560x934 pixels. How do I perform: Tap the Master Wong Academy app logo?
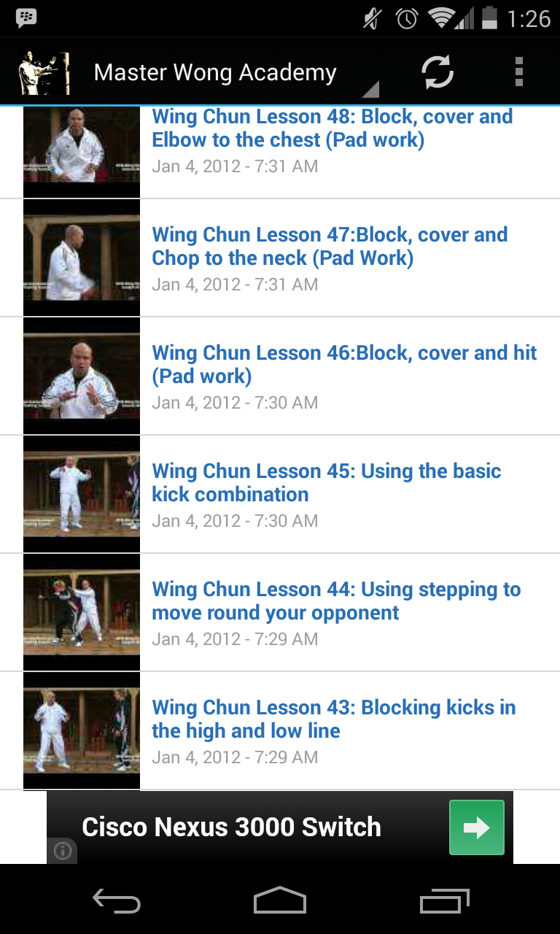(44, 72)
